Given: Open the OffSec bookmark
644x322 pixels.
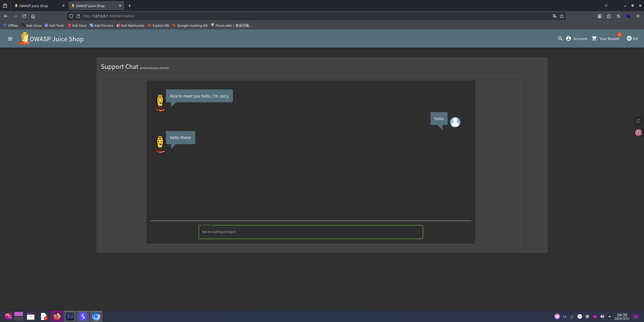Looking at the screenshot, I should [11, 25].
